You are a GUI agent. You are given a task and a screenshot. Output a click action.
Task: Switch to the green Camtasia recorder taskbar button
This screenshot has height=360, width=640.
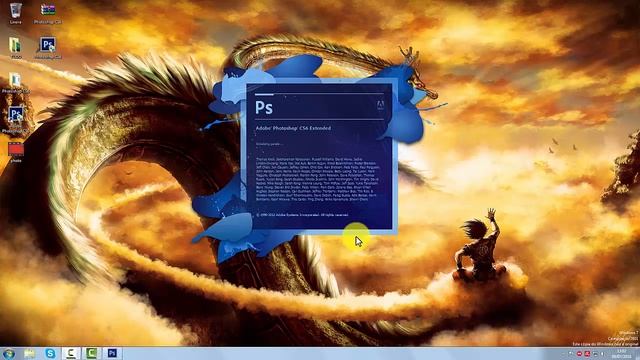click(91, 353)
